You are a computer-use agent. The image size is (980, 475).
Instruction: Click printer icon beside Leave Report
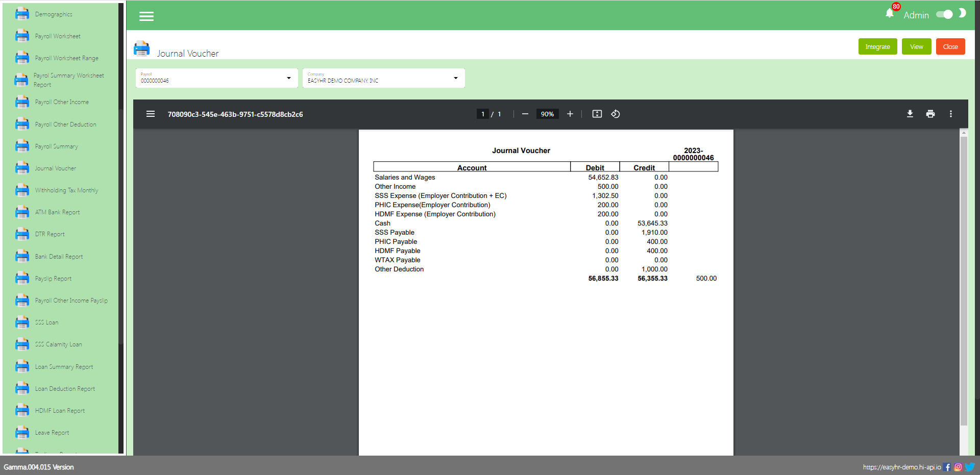22,433
